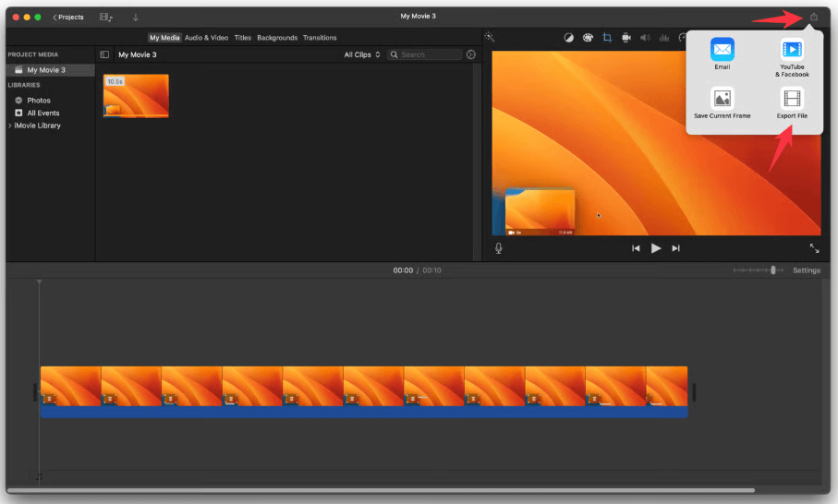Screen dimensions: 838x504
Task: Click the clip's blue audio waveform bar
Action: click(363, 412)
